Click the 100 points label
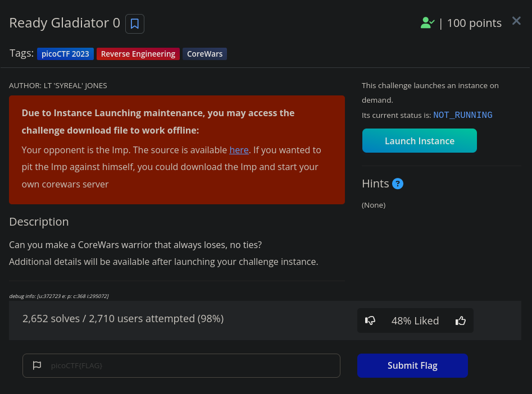This screenshot has height=394, width=532. tap(474, 23)
